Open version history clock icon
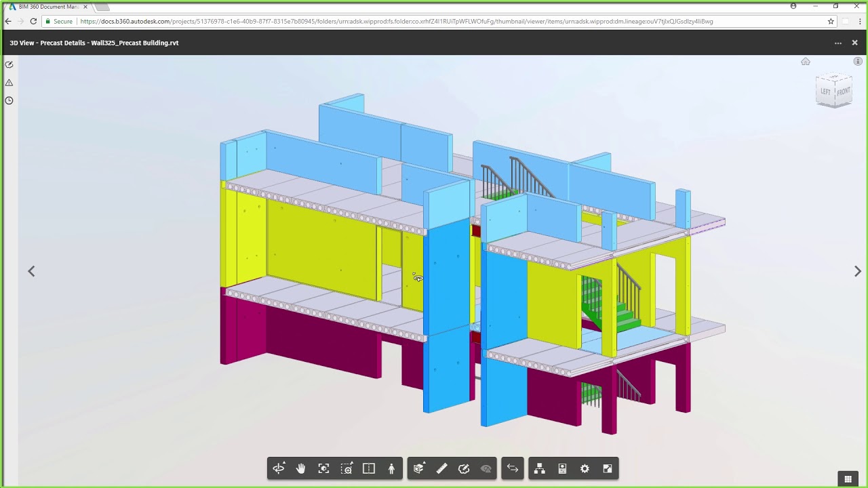Viewport: 868px width, 488px height. (9, 100)
